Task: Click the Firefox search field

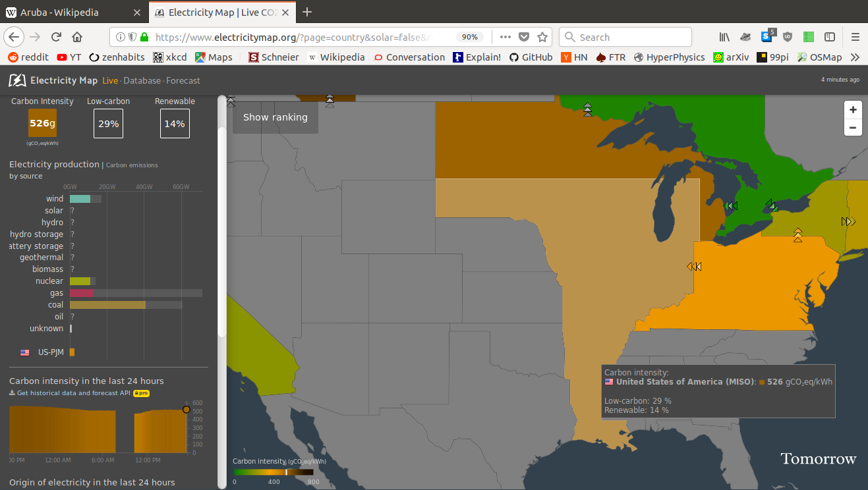Action: 625,37
